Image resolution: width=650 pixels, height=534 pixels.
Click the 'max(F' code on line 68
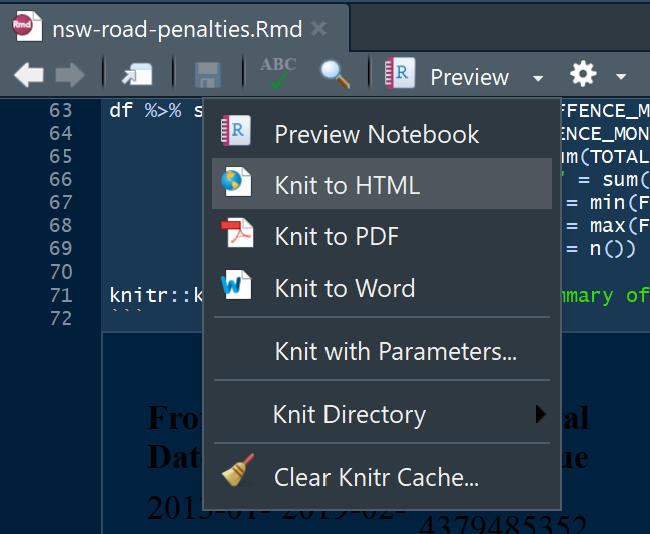pyautogui.click(x=619, y=226)
